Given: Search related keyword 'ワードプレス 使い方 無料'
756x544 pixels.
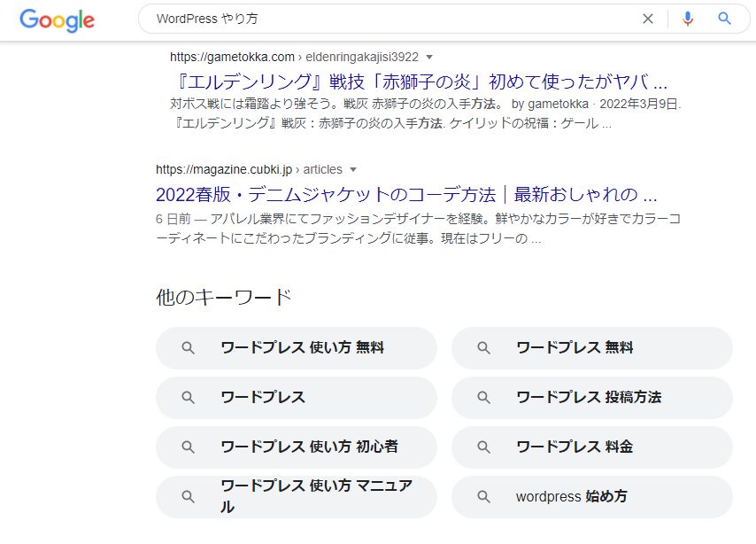Looking at the screenshot, I should (296, 348).
